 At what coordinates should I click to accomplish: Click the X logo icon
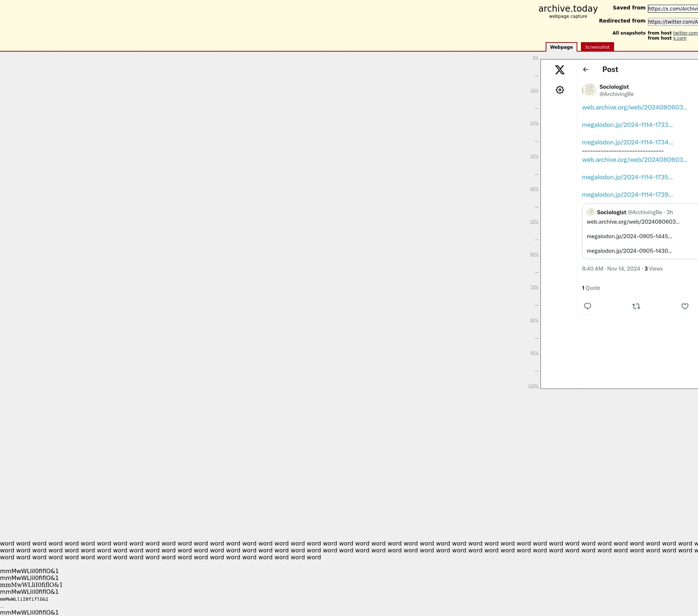(560, 70)
